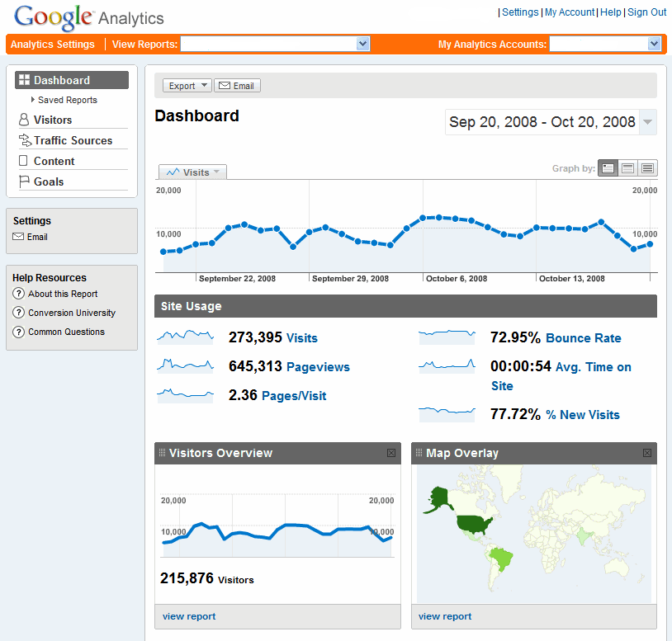Viewport: 672px width, 641px height.
Task: Expand the date range picker arrow
Action: 648,122
